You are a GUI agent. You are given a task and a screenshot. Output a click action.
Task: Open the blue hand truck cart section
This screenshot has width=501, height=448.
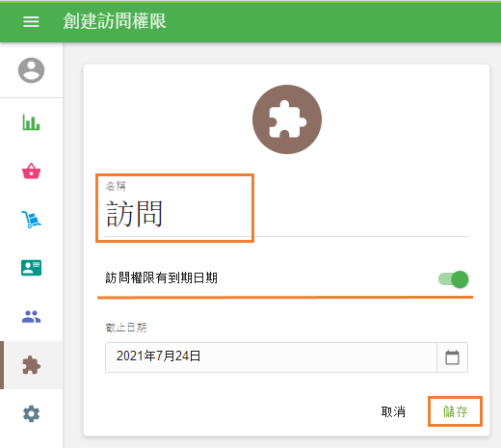point(31,220)
